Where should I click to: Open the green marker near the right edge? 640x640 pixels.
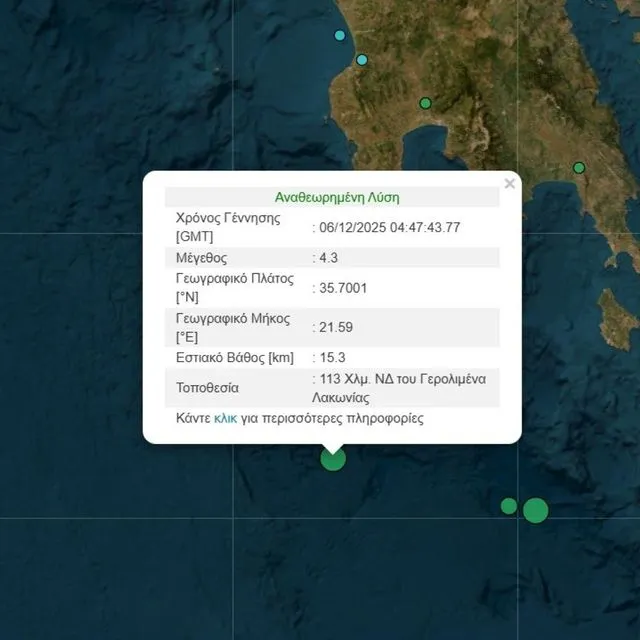click(x=579, y=168)
